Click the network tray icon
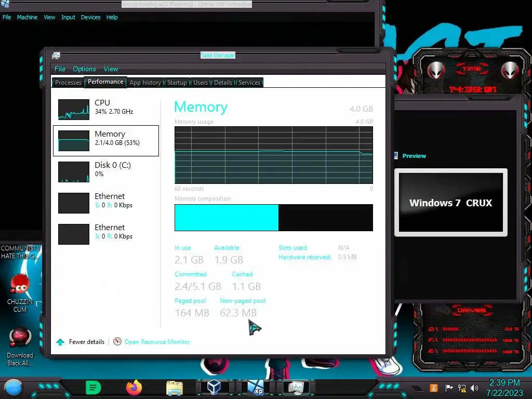The height and width of the screenshot is (399, 532). pyautogui.click(x=462, y=388)
